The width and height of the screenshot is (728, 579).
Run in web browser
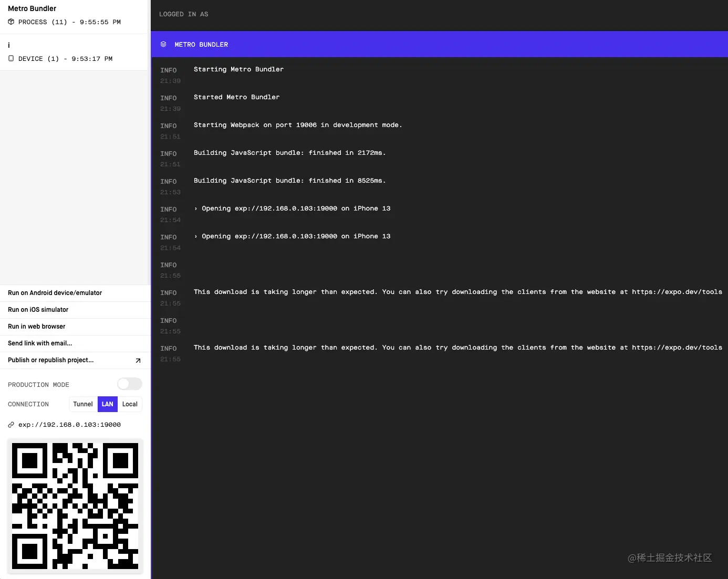75,327
